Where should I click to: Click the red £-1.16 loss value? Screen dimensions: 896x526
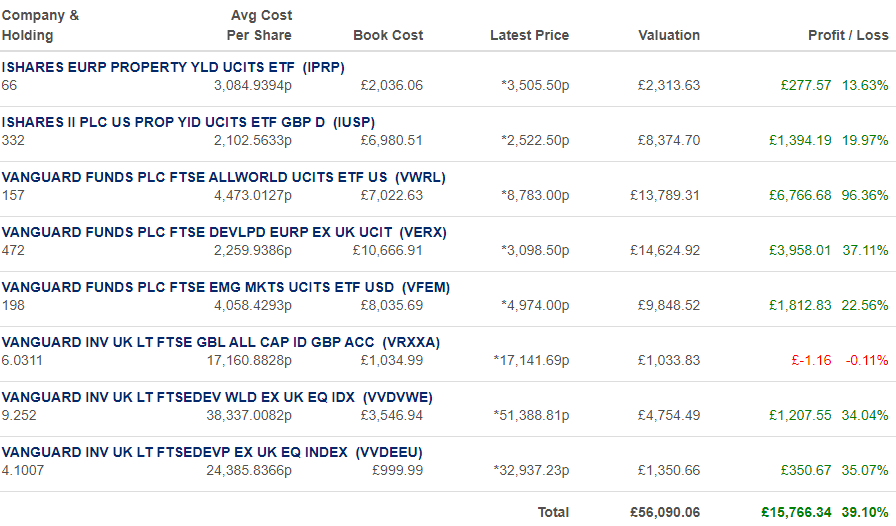(811, 360)
